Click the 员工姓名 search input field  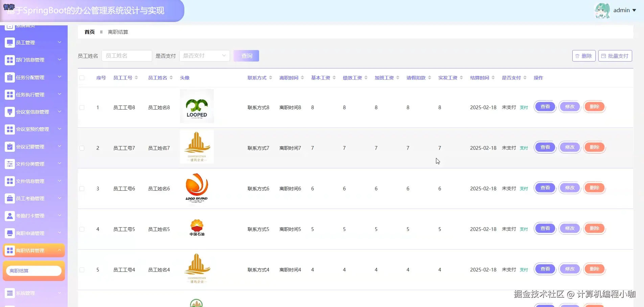point(127,56)
